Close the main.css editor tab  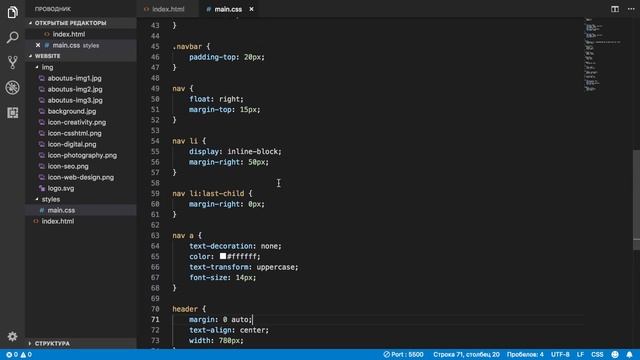pyautogui.click(x=251, y=9)
